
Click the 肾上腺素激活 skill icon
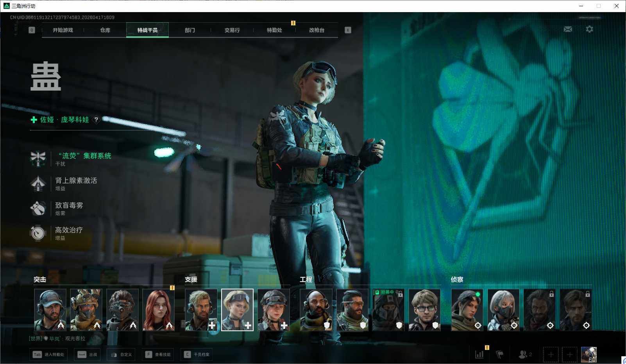coord(38,184)
